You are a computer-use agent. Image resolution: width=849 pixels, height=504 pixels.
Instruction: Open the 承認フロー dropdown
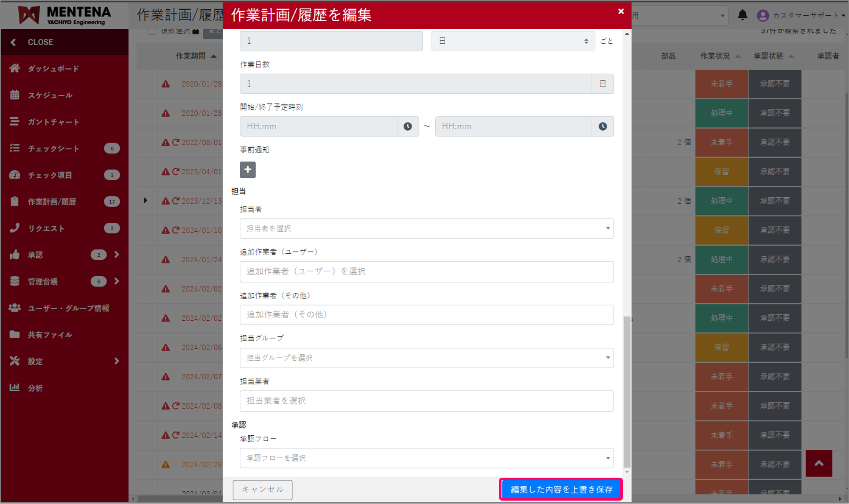click(x=426, y=458)
